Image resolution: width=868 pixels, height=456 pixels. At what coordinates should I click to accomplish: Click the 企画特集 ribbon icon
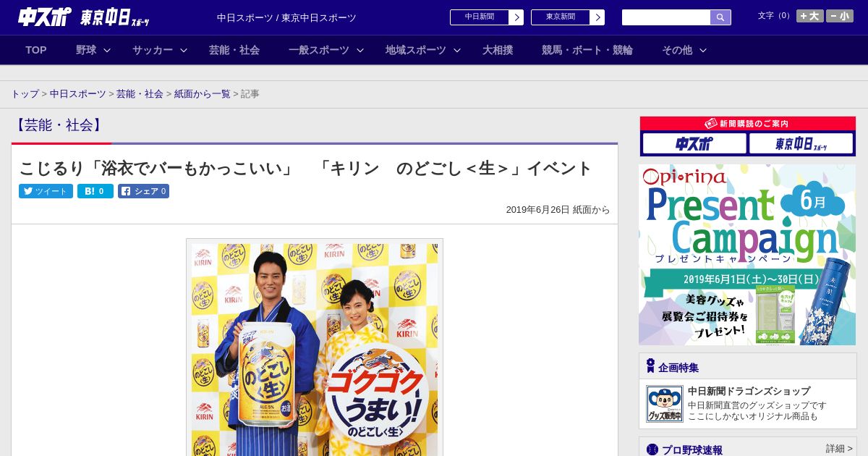650,366
